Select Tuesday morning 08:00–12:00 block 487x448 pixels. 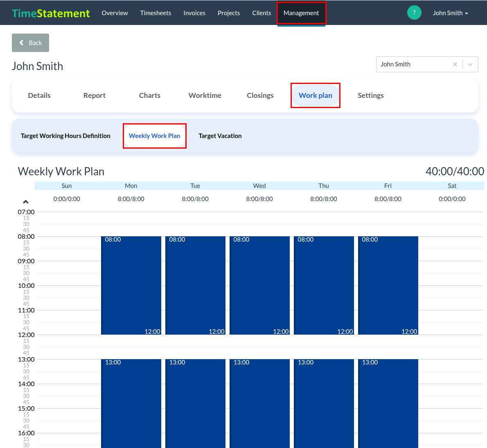(195, 285)
